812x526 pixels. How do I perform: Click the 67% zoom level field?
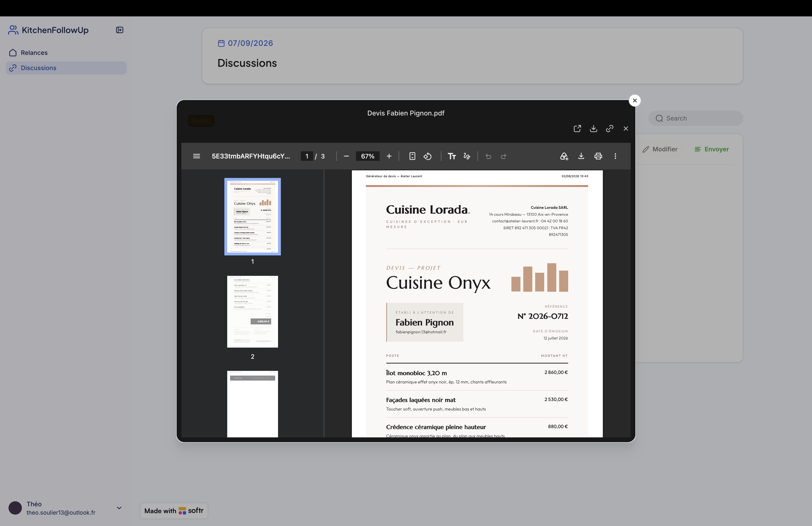click(x=368, y=156)
